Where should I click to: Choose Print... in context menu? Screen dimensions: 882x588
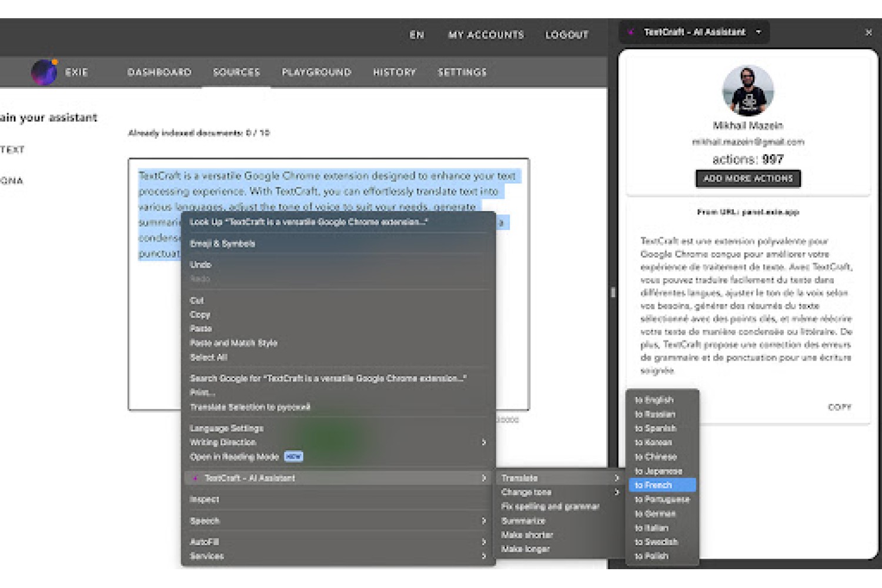(339, 392)
